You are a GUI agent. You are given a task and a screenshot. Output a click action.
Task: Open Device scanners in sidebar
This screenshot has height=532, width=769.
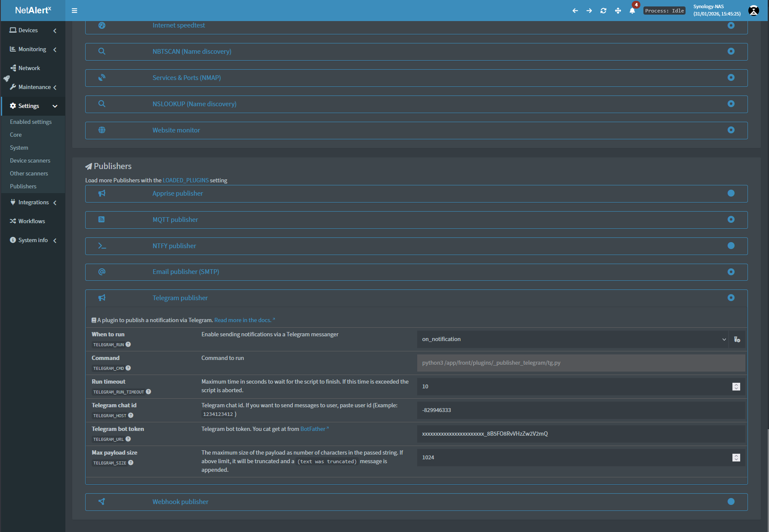tap(30, 160)
